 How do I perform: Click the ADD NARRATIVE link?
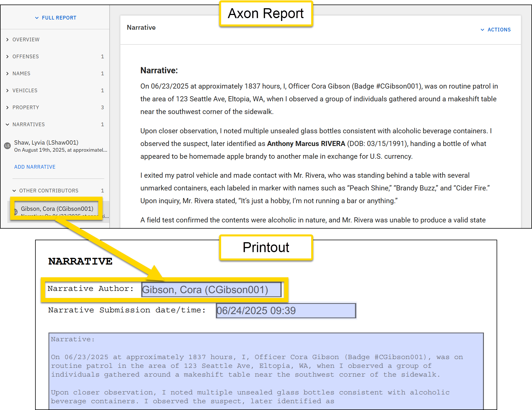pyautogui.click(x=35, y=167)
